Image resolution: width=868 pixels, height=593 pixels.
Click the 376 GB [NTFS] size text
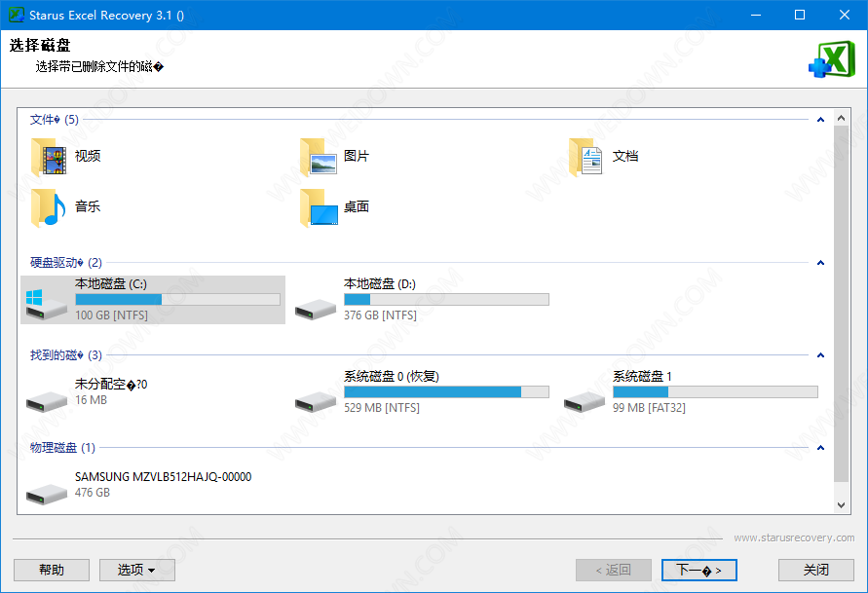pos(380,315)
